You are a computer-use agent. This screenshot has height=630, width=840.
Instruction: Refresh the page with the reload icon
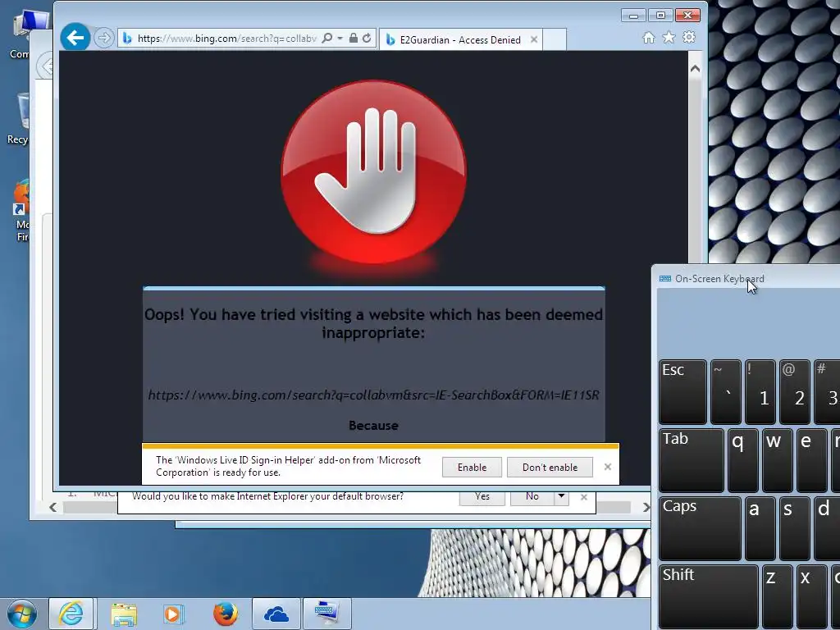coord(367,38)
